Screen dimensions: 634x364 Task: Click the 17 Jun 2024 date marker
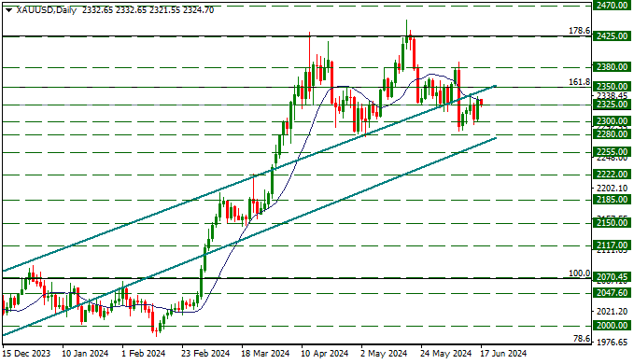click(503, 354)
